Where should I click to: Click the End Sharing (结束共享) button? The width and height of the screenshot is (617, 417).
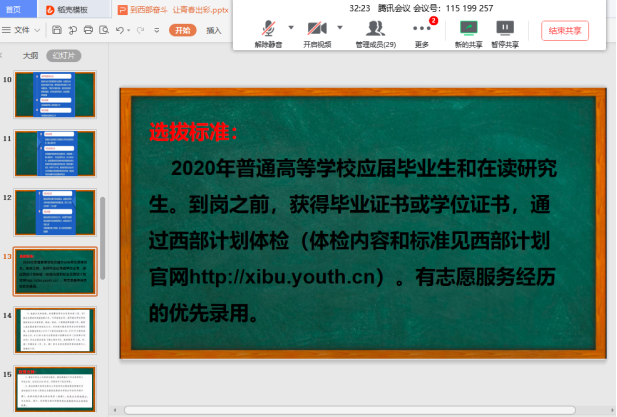[x=565, y=31]
